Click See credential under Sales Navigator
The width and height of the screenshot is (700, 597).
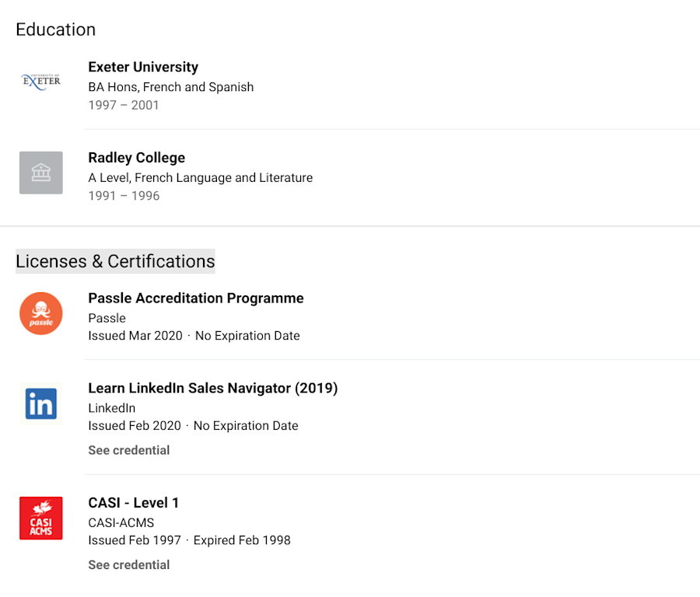tap(128, 450)
